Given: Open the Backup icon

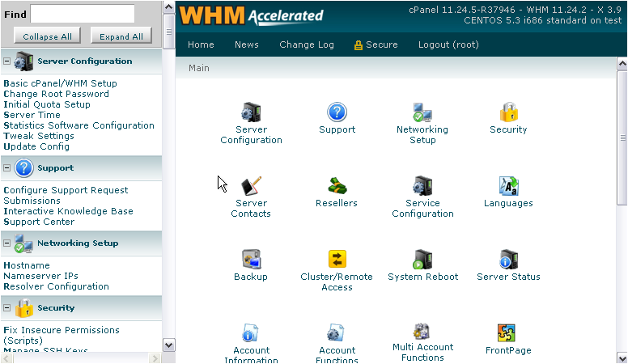Looking at the screenshot, I should coord(251,260).
